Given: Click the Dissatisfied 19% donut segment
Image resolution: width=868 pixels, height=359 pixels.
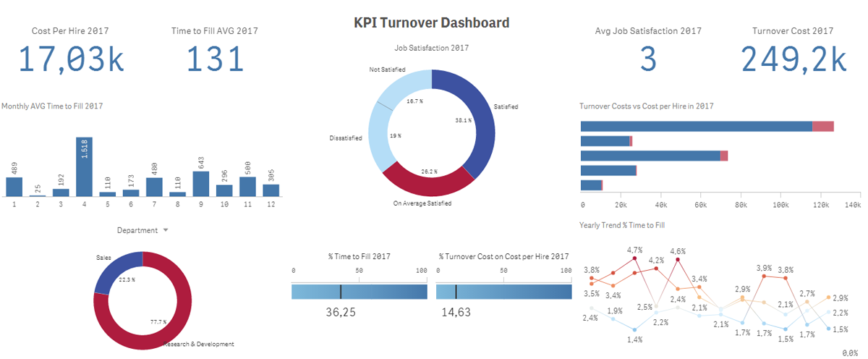Looking at the screenshot, I should (x=378, y=138).
